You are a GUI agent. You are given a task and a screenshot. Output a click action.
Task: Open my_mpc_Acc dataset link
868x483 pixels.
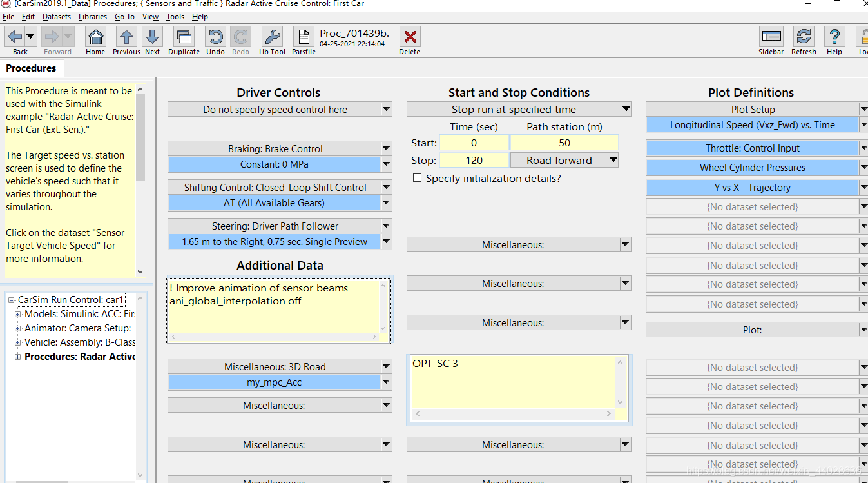[275, 382]
